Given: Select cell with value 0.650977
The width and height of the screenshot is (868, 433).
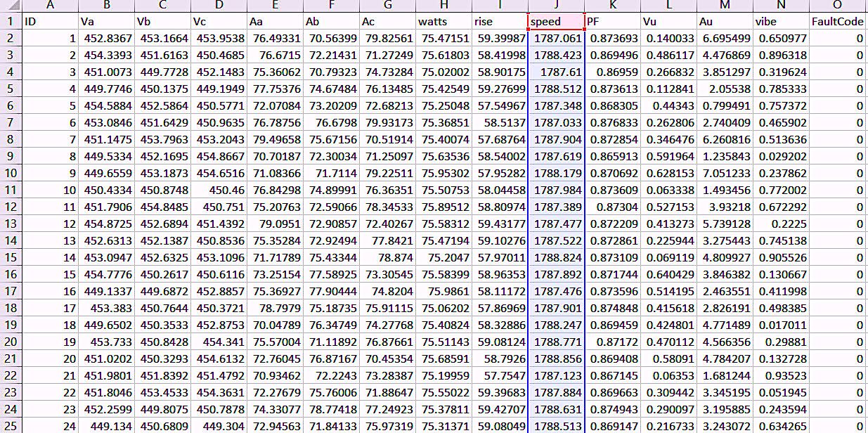Looking at the screenshot, I should (x=781, y=38).
